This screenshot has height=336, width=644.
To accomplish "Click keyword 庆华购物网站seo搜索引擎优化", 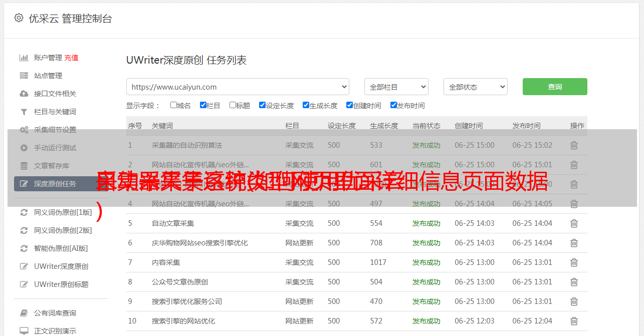I will [x=200, y=243].
